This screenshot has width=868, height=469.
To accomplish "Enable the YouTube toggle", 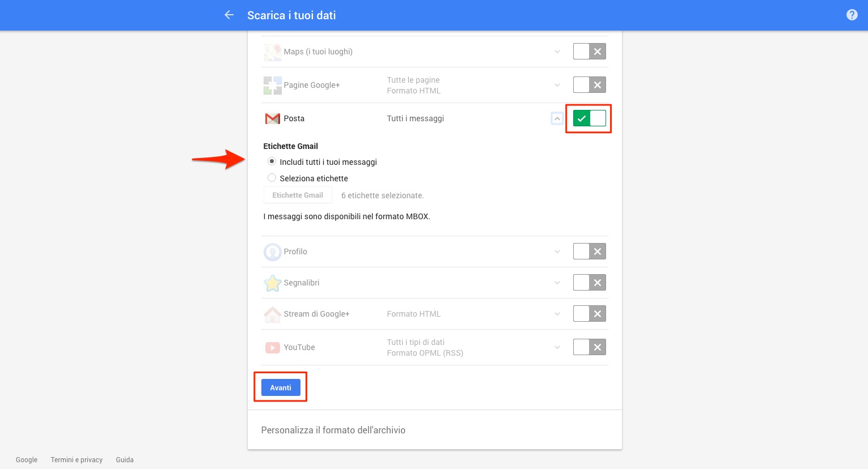I will [x=590, y=347].
